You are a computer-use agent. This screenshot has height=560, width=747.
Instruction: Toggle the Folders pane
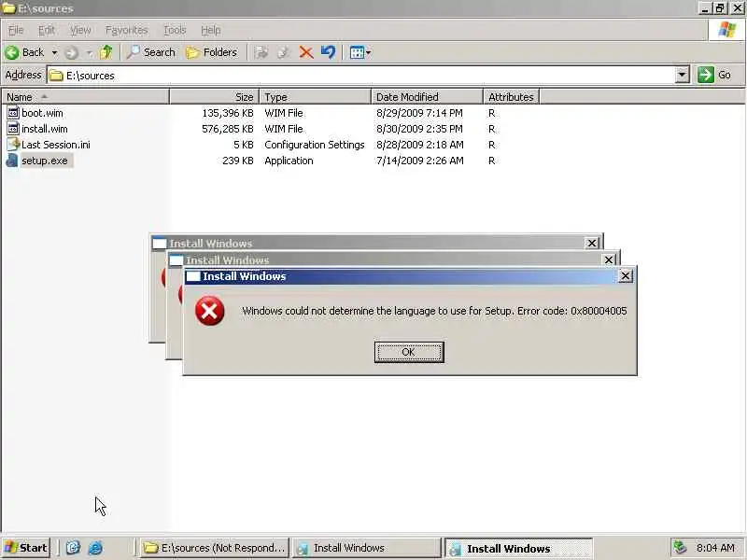point(211,52)
